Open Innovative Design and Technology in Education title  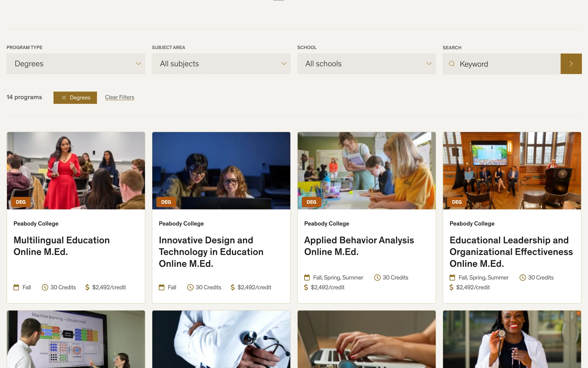tap(211, 252)
